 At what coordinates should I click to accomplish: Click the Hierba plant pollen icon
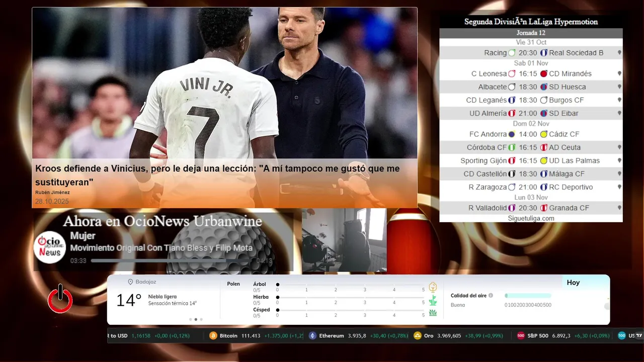(x=433, y=300)
